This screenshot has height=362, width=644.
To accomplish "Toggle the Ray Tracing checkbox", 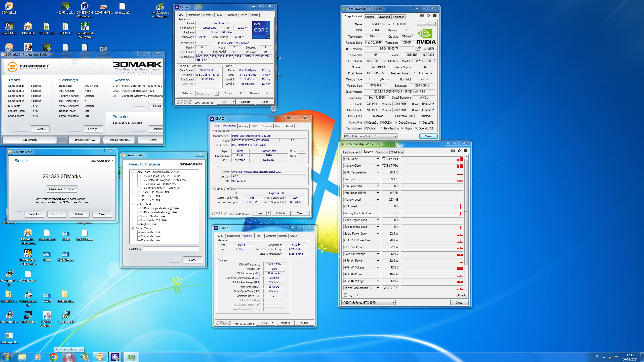I will tap(382, 128).
